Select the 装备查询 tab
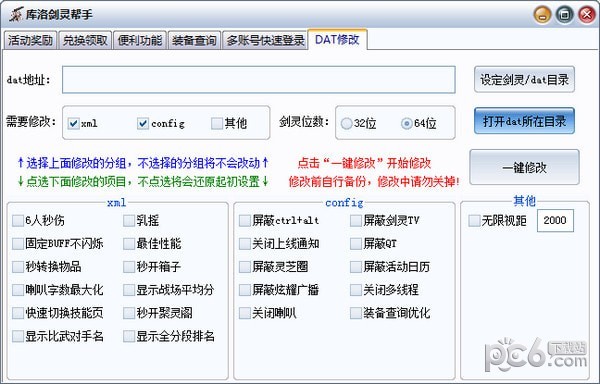The width and height of the screenshot is (600, 384). [194, 40]
